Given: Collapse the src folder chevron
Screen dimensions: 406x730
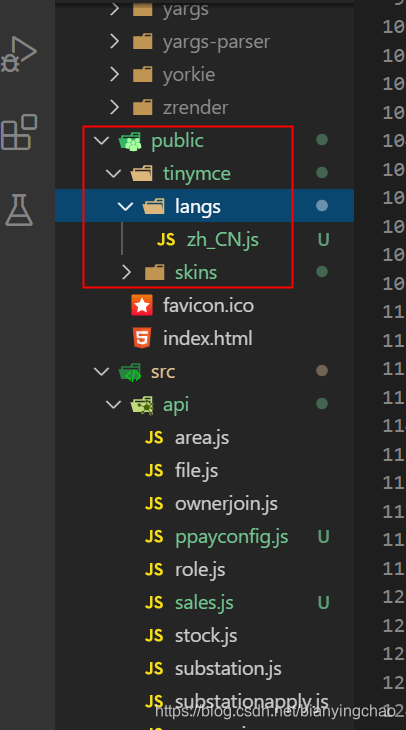Looking at the screenshot, I should tap(102, 372).
